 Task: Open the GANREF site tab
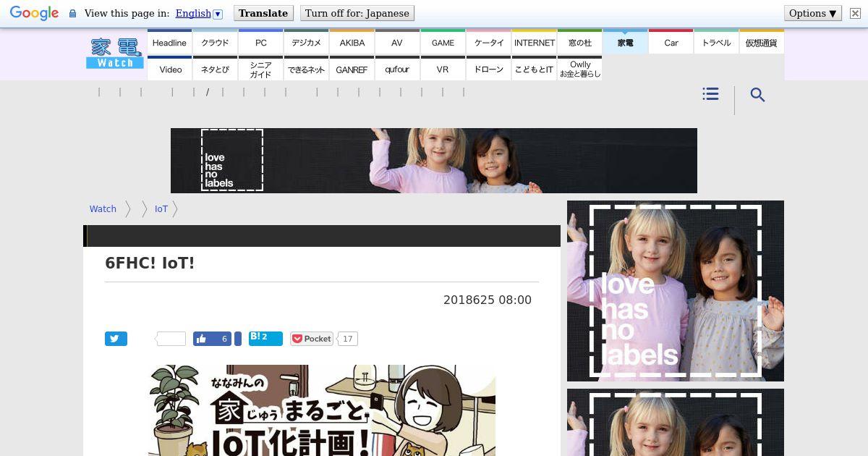(352, 69)
